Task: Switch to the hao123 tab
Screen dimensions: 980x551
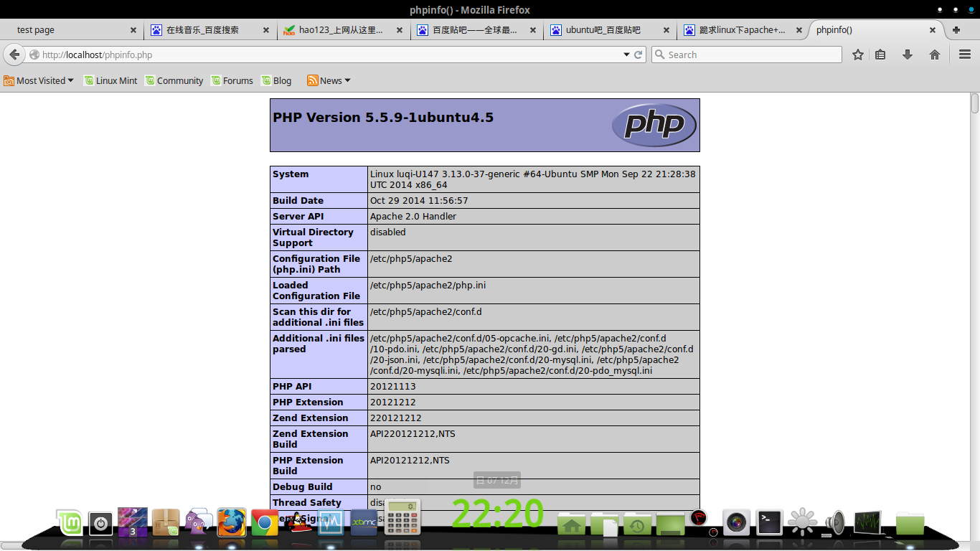Action: (341, 30)
